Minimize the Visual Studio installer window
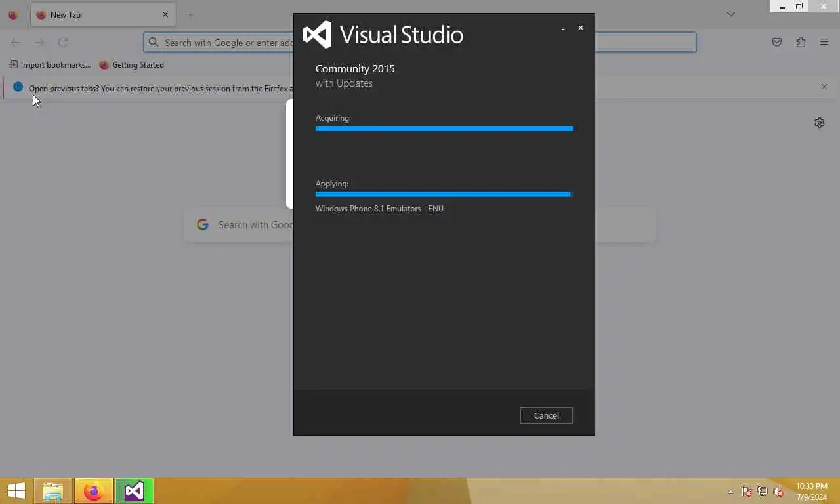This screenshot has height=504, width=840. [x=563, y=28]
